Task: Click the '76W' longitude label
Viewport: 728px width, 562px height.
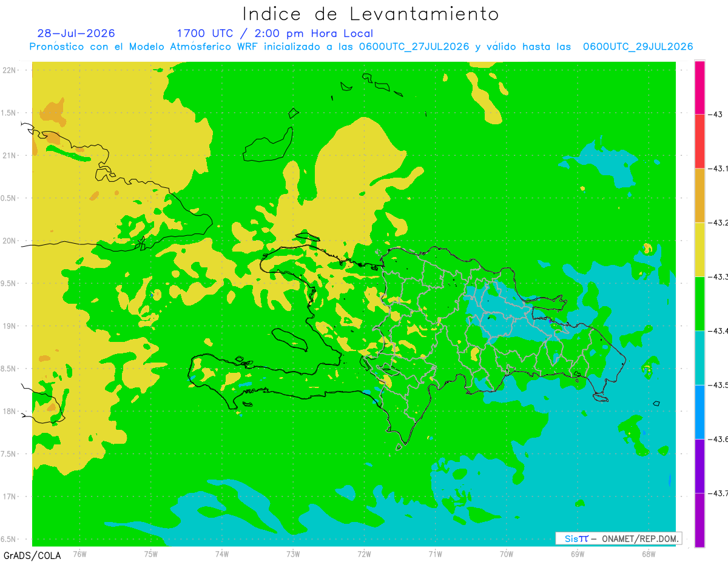Action: click(x=79, y=554)
